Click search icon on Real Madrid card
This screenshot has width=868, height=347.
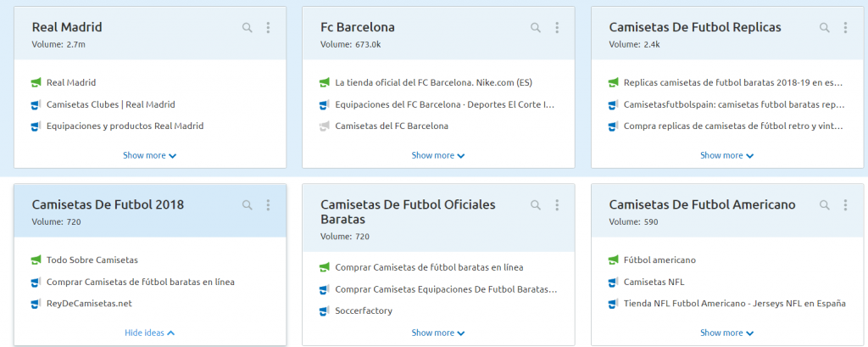(248, 28)
